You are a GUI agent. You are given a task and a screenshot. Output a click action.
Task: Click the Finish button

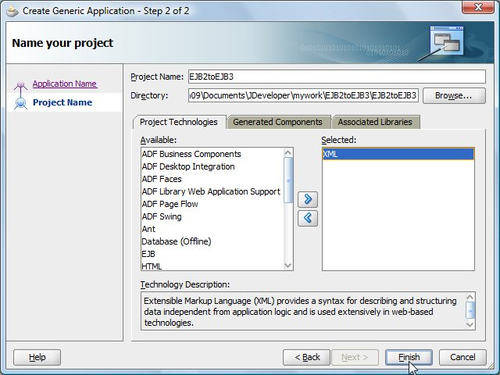pyautogui.click(x=409, y=357)
